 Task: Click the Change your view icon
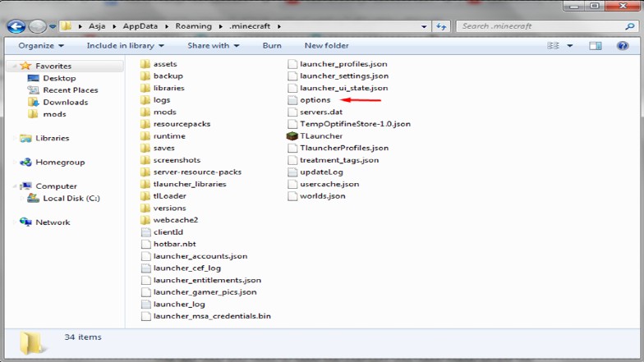[x=553, y=46]
